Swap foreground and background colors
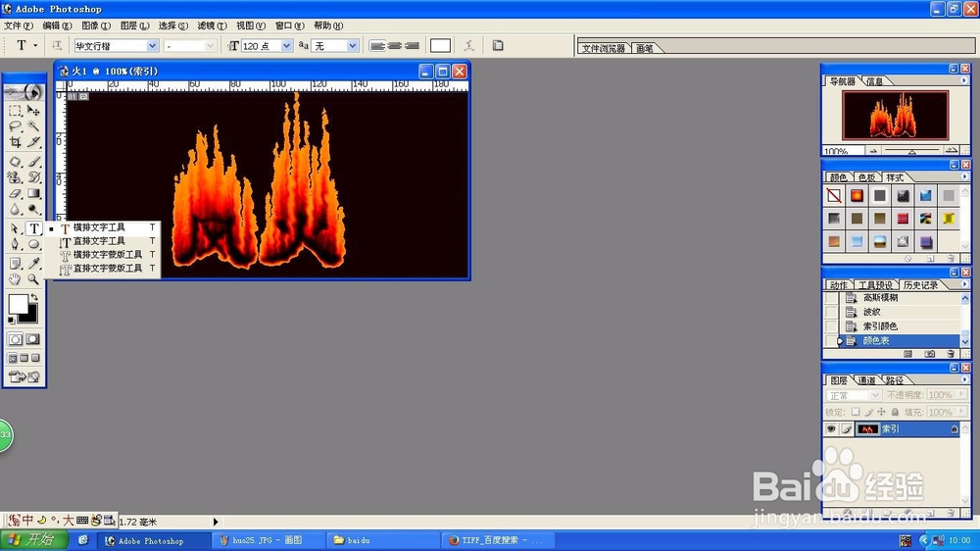980x551 pixels. [x=34, y=297]
